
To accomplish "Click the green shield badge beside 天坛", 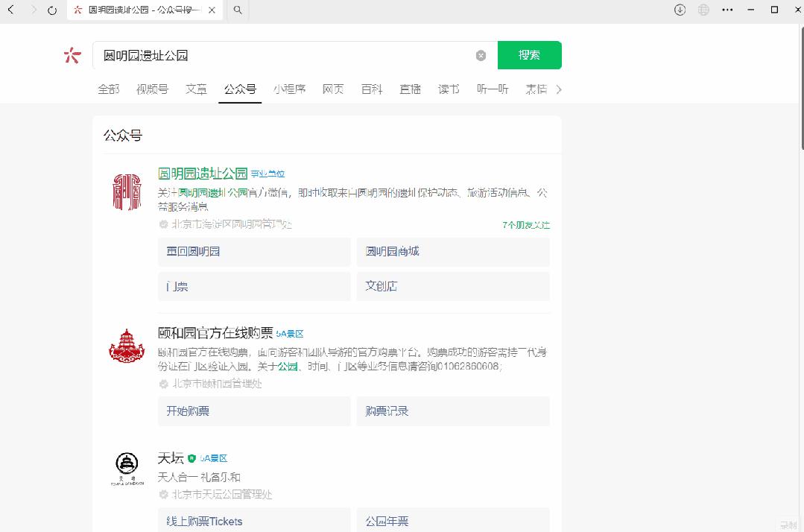I will click(x=191, y=458).
